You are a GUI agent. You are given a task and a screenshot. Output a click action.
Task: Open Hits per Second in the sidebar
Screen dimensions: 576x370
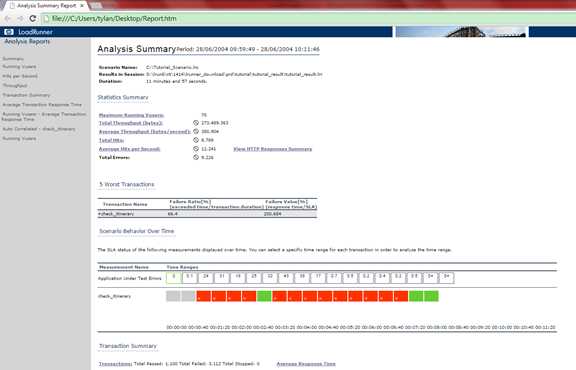point(20,76)
